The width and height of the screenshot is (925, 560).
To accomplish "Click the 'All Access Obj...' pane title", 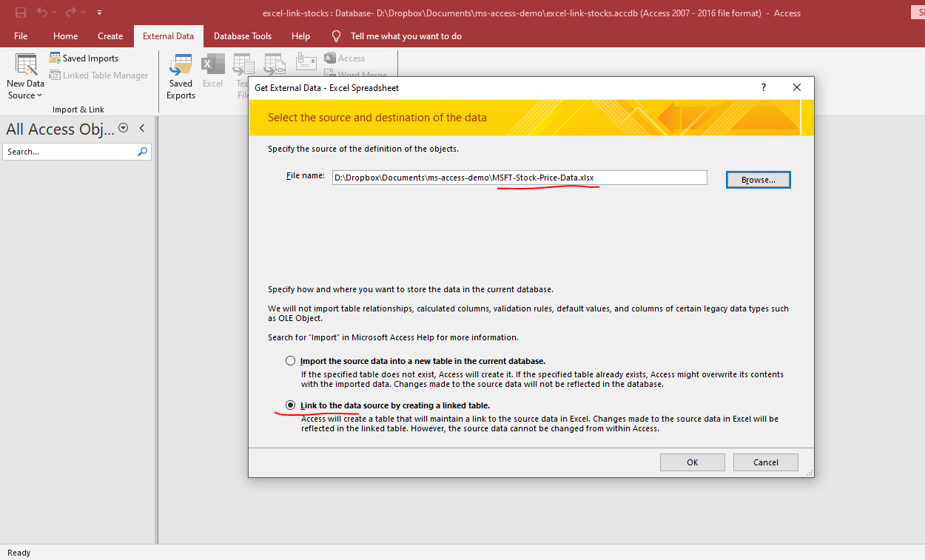I will (61, 129).
